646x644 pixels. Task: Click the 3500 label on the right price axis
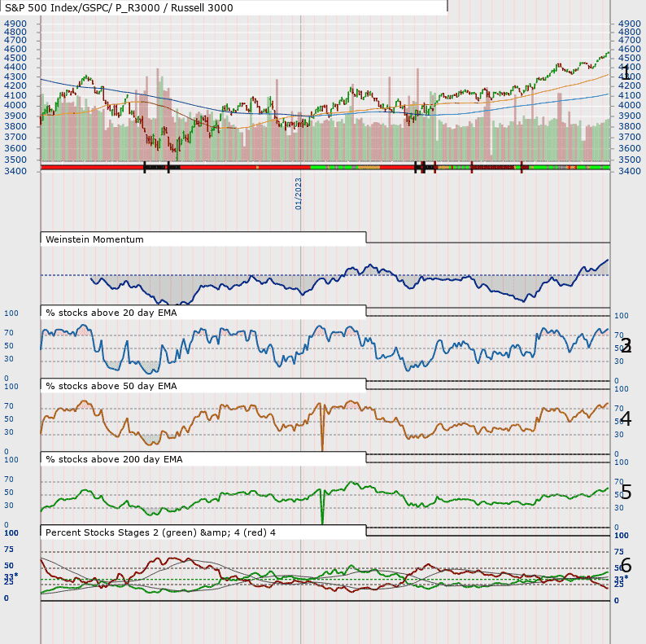tap(630, 160)
